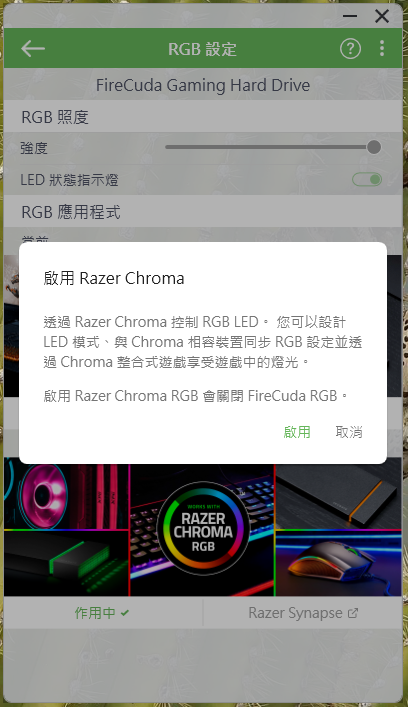Click the Razer Chroma RGB circular logo
408x707 pixels.
point(203,527)
